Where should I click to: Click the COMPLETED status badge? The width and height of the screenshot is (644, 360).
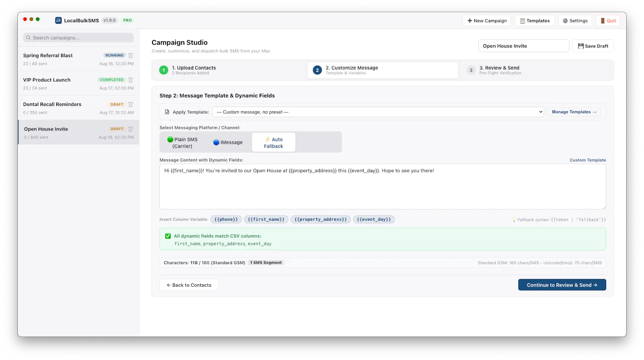pos(112,80)
